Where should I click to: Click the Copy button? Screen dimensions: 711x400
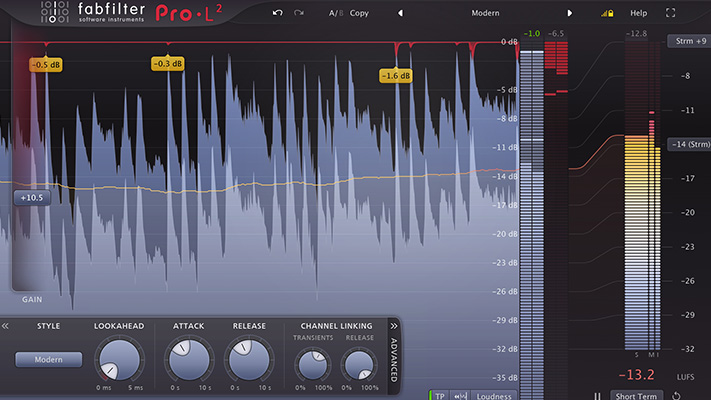click(359, 14)
